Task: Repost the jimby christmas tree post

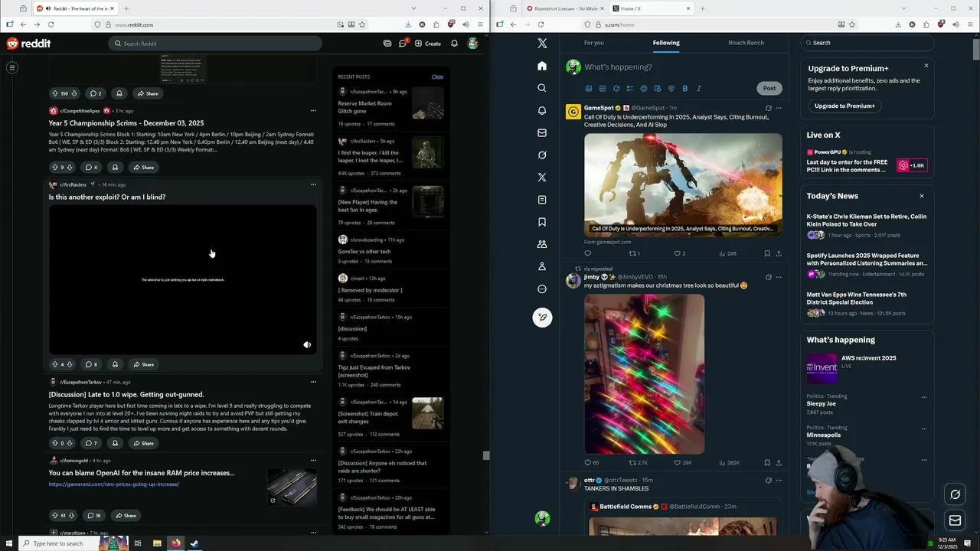Action: pyautogui.click(x=633, y=463)
